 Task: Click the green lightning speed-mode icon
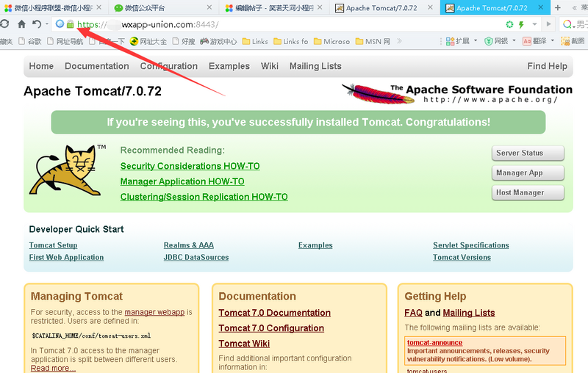521,25
